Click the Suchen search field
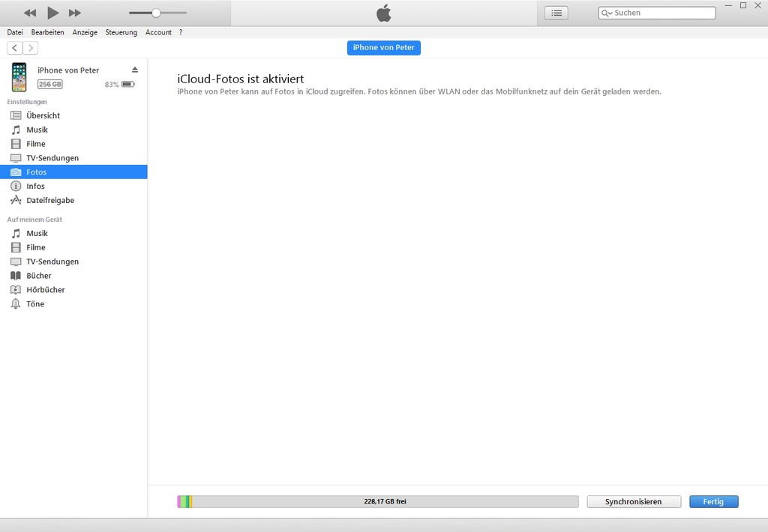 click(x=657, y=13)
